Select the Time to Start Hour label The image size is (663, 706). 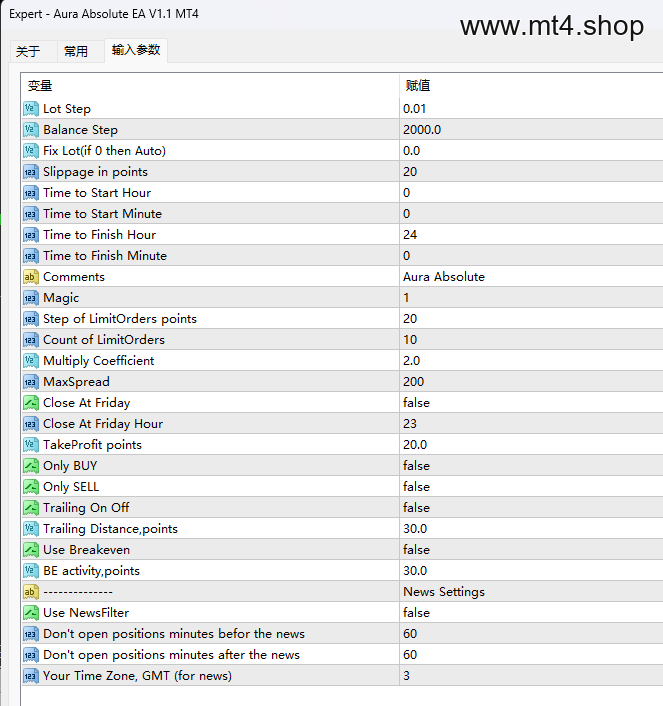97,193
